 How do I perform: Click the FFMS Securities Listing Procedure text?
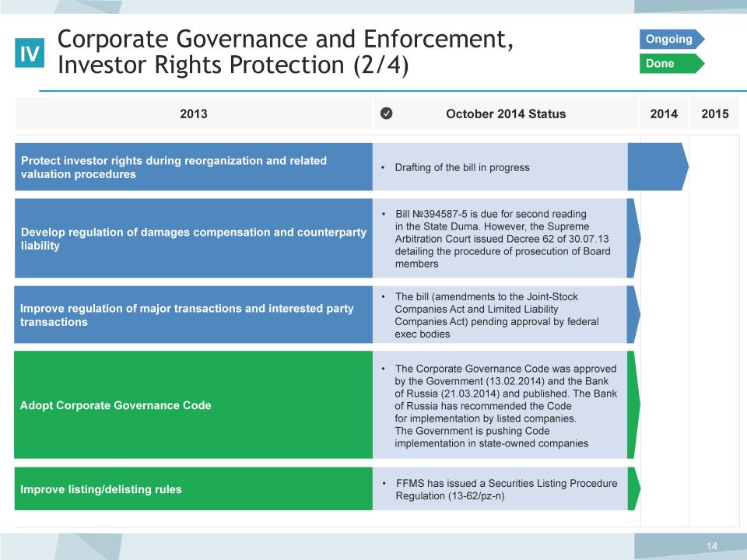tap(506, 489)
